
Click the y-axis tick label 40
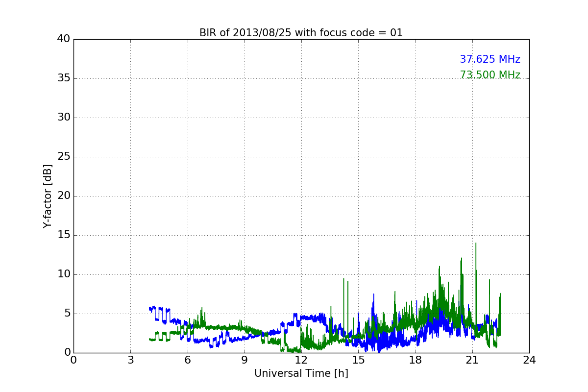(63, 39)
